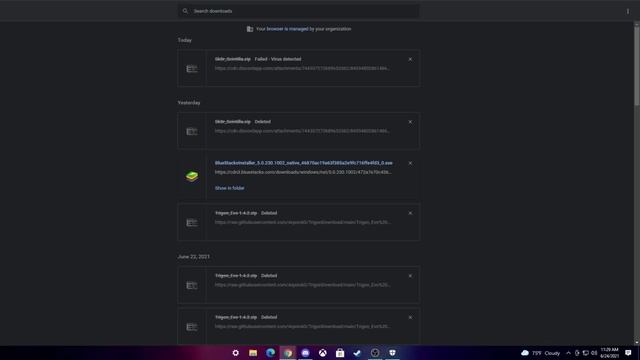Viewport: 640px width, 360px height.
Task: Click the BlueStacks green stack icon
Action: (192, 176)
